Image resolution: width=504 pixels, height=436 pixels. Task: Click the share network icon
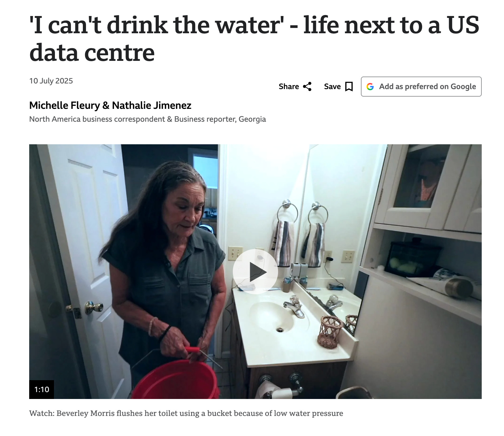307,87
